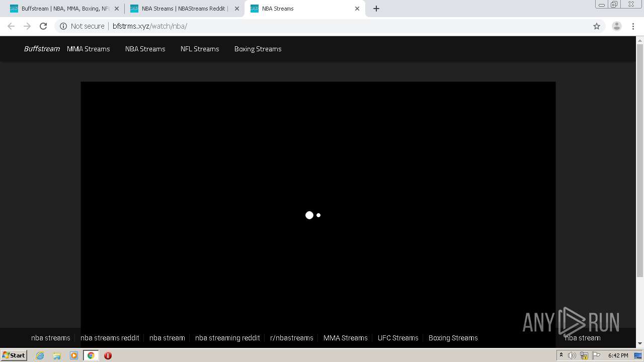This screenshot has height=362, width=644.
Task: Open NFL Streams in the top navigation
Action: [200, 49]
